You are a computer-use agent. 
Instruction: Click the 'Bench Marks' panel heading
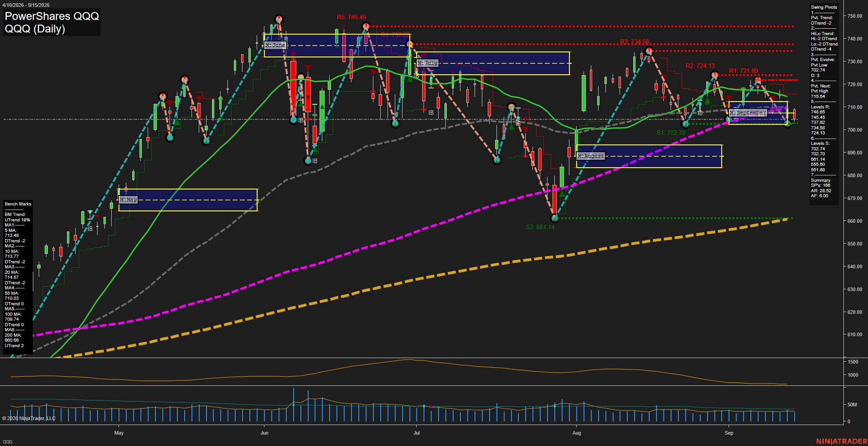point(18,204)
